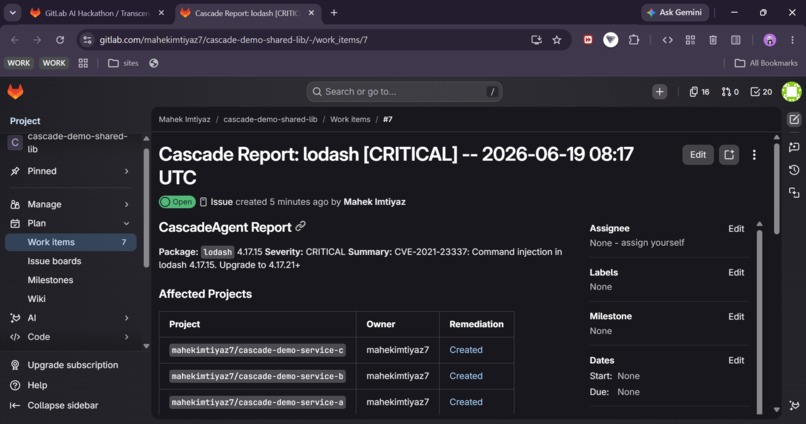Open the browser extensions puzzle icon
806x424 pixels.
(x=634, y=40)
